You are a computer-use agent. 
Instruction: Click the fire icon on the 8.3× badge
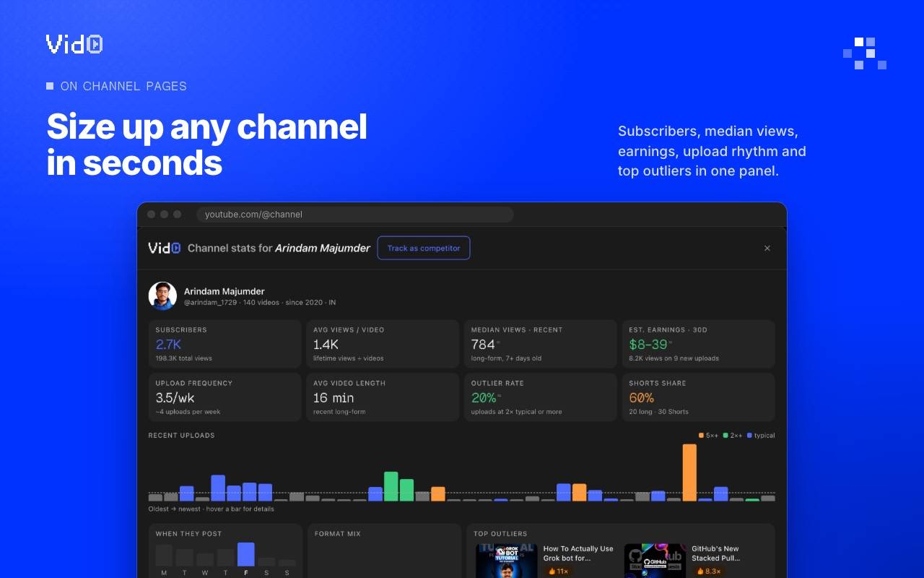click(x=701, y=571)
